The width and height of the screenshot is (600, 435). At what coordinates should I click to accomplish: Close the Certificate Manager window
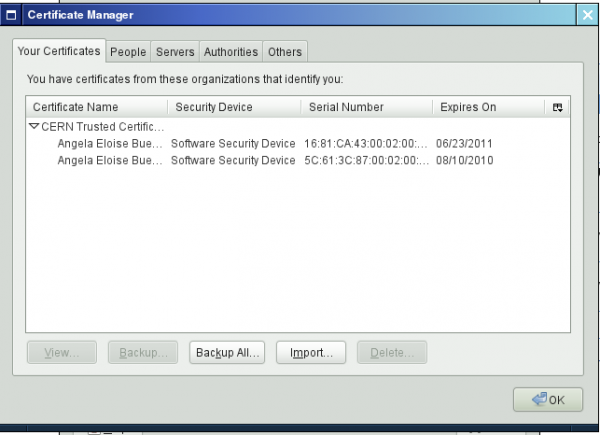coord(587,15)
